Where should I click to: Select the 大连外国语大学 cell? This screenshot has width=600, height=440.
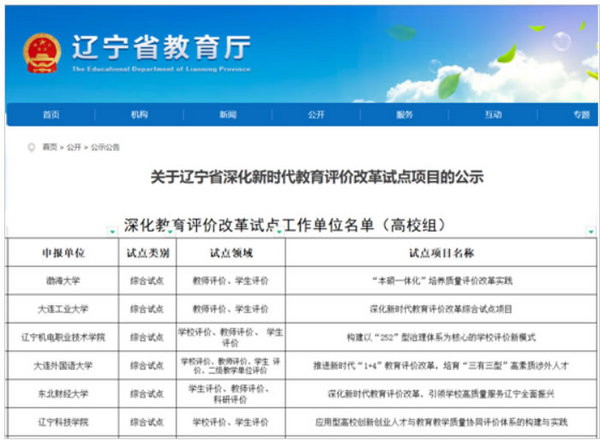[63, 366]
